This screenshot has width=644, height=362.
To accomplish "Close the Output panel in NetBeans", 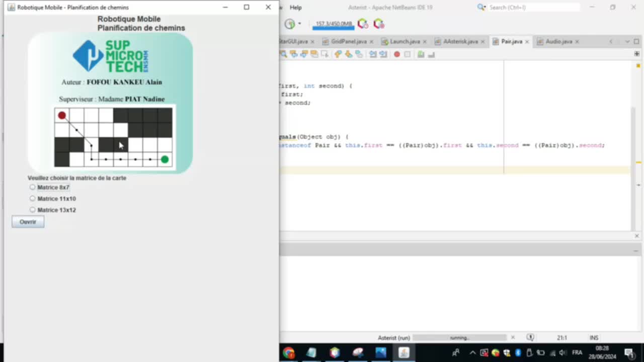I will pos(636,236).
